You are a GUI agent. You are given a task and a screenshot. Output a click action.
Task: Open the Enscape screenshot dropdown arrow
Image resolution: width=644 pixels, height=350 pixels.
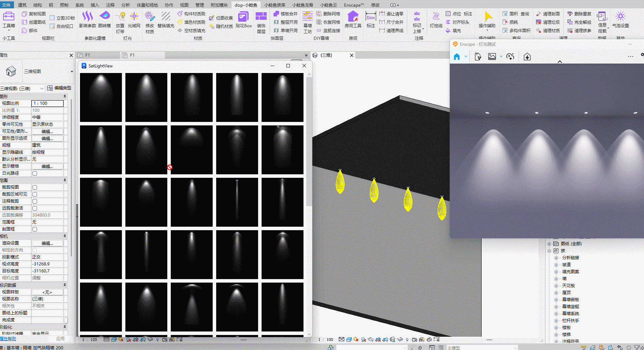click(501, 57)
